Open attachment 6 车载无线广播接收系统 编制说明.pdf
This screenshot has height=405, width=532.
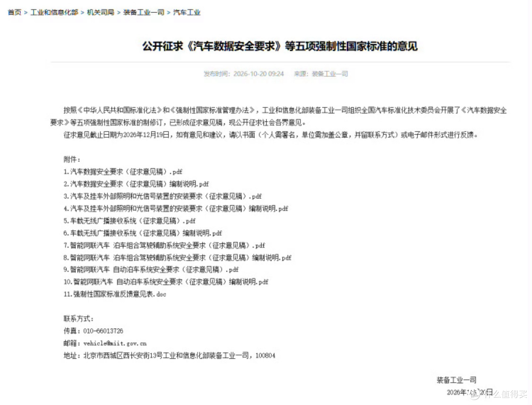point(143,233)
